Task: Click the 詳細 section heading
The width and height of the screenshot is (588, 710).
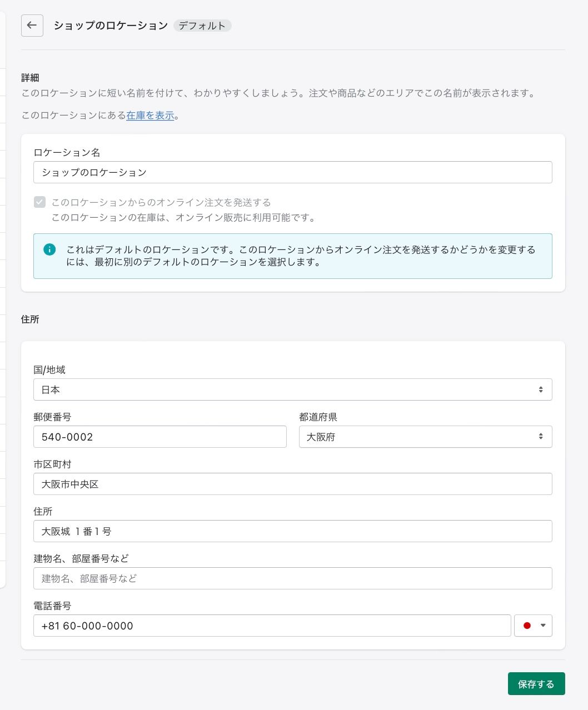Action: click(x=30, y=78)
